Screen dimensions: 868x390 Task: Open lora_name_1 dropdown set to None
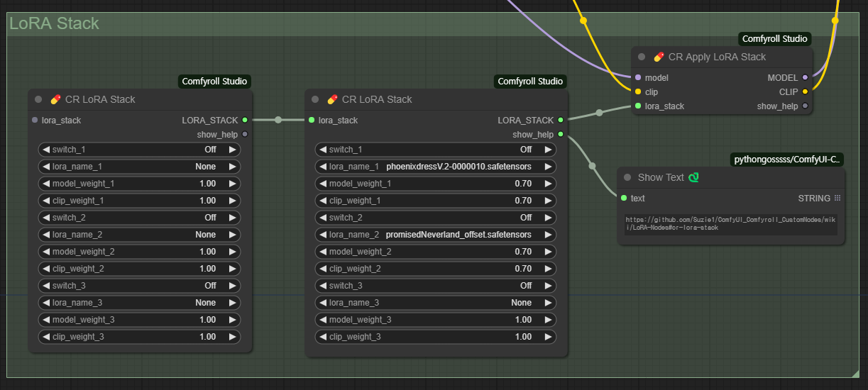pyautogui.click(x=139, y=167)
